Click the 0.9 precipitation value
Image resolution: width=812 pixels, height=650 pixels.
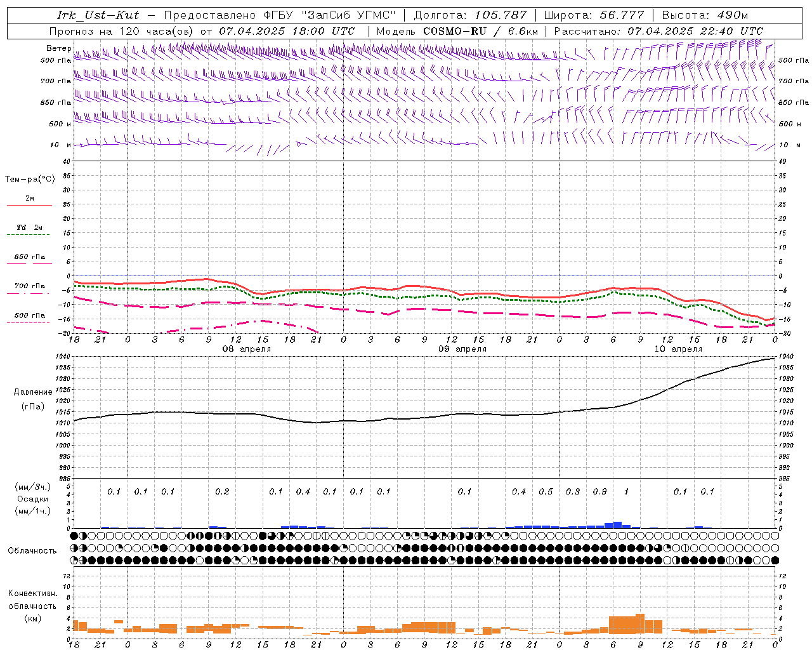pyautogui.click(x=599, y=492)
